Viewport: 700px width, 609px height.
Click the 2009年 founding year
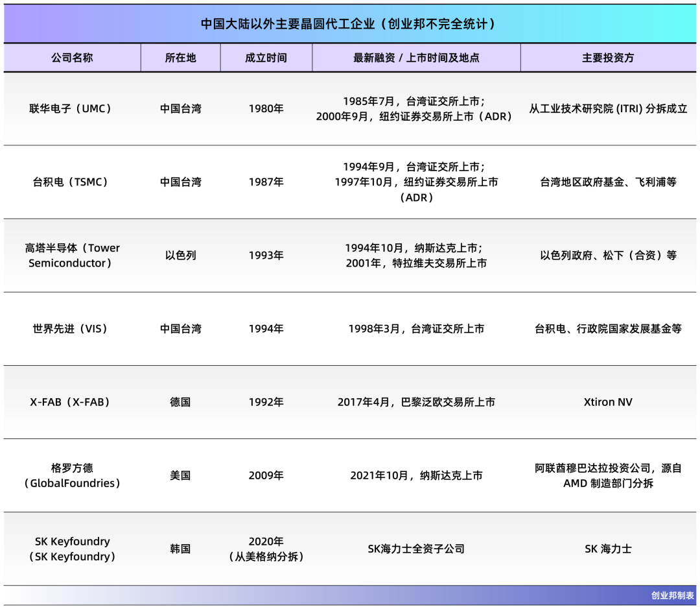tap(266, 475)
